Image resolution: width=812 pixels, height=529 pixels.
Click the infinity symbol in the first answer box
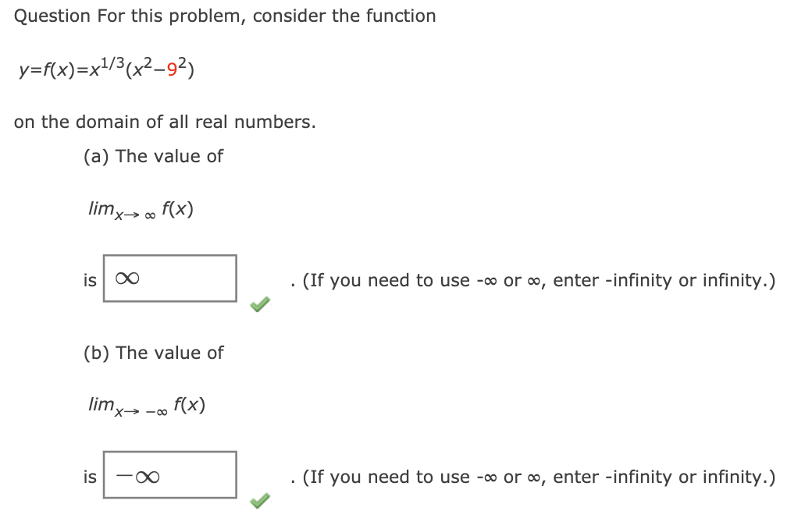coord(127,279)
